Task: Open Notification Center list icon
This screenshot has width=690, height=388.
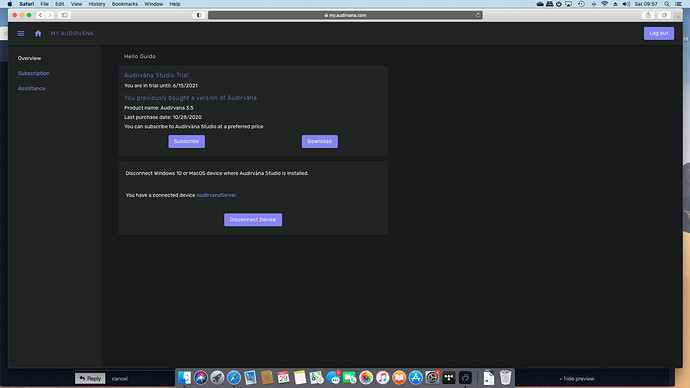Action: [x=679, y=4]
